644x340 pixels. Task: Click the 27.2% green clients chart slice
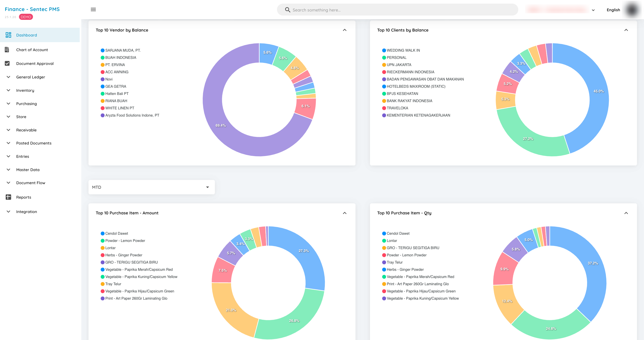coord(528,139)
